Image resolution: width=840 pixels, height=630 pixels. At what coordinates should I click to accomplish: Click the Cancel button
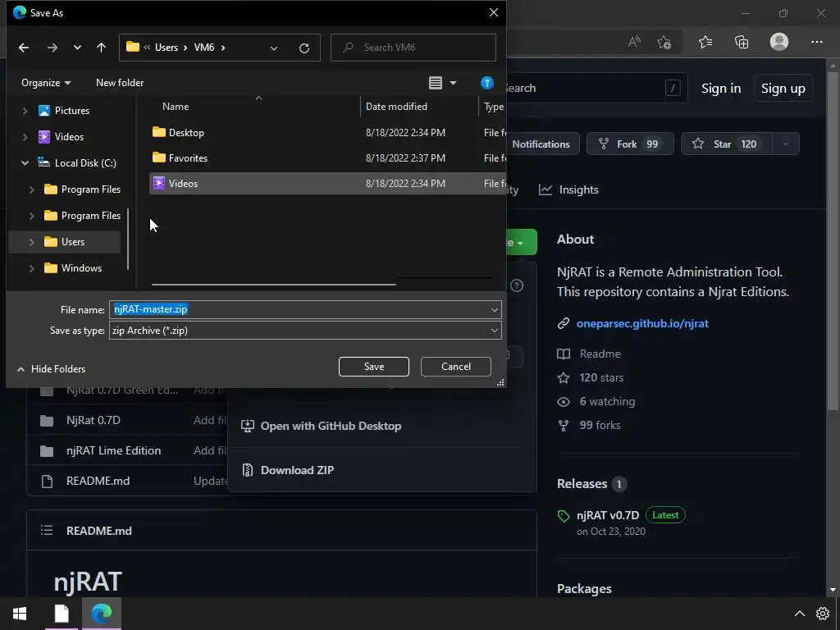pos(456,367)
